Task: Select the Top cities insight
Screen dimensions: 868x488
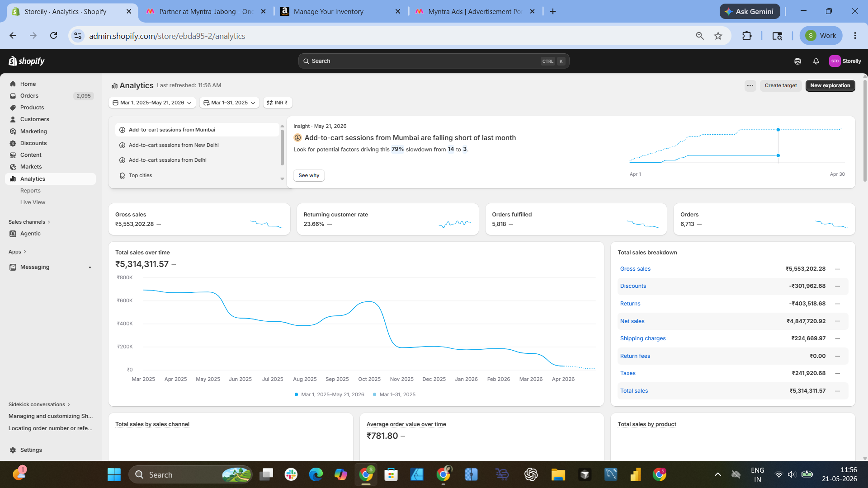Action: pyautogui.click(x=197, y=175)
